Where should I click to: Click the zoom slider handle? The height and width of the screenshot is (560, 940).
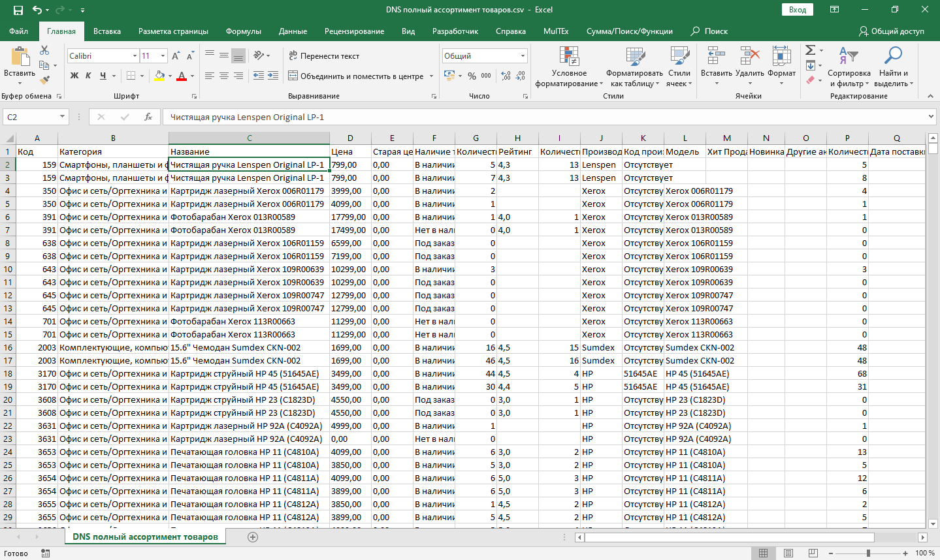868,553
